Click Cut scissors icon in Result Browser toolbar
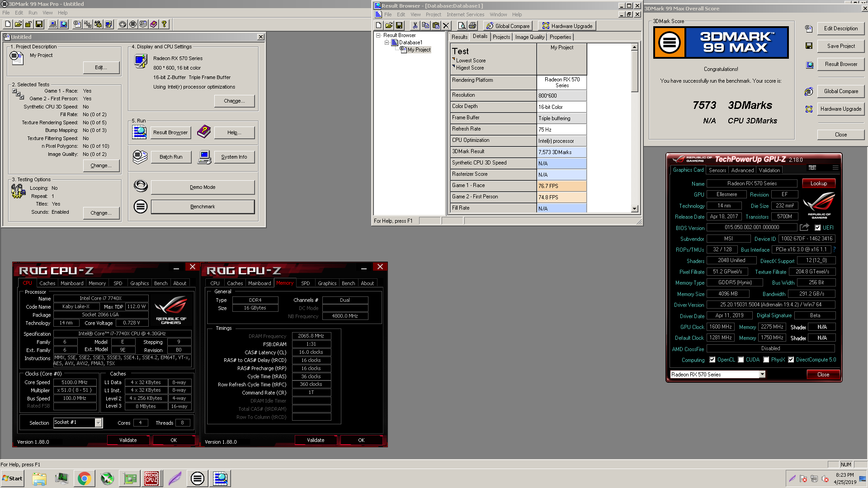Viewport: 868px width, 488px height. tap(415, 26)
